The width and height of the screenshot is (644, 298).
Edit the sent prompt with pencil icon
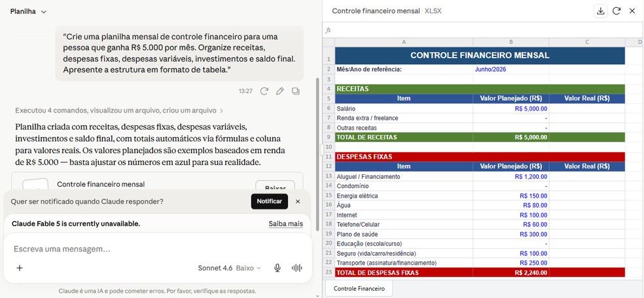[279, 91]
